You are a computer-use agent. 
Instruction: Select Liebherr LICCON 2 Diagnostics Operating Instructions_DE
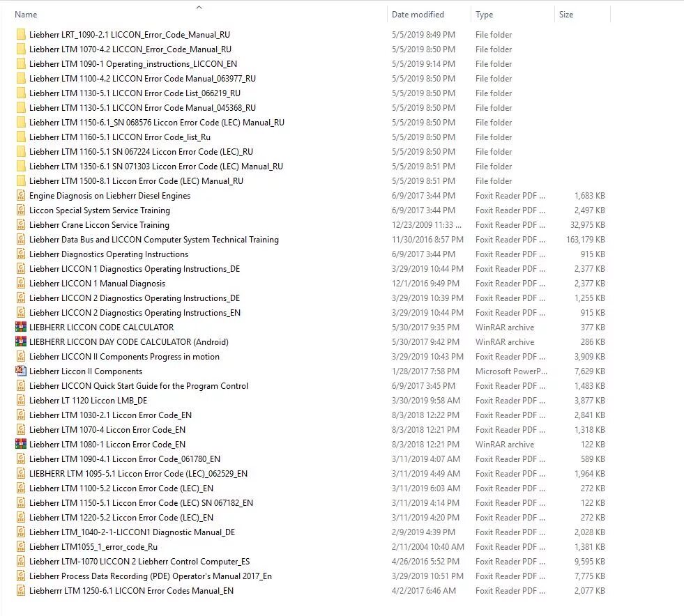tap(135, 298)
